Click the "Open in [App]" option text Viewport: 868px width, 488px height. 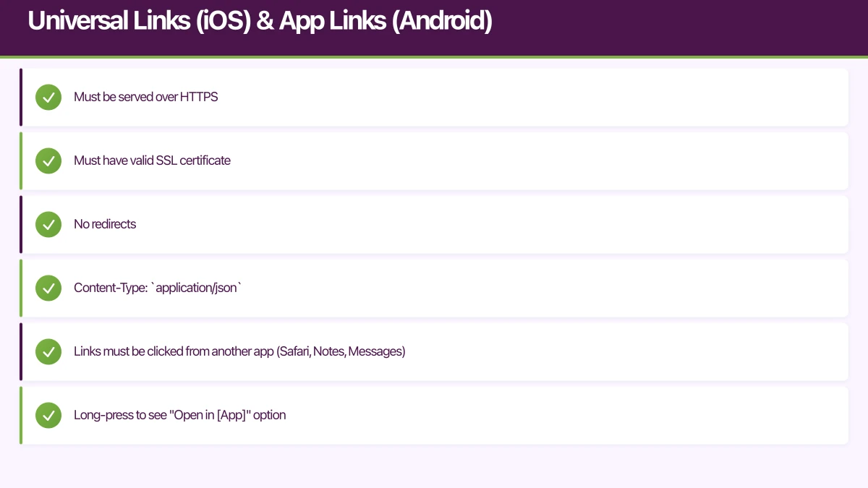tap(179, 415)
